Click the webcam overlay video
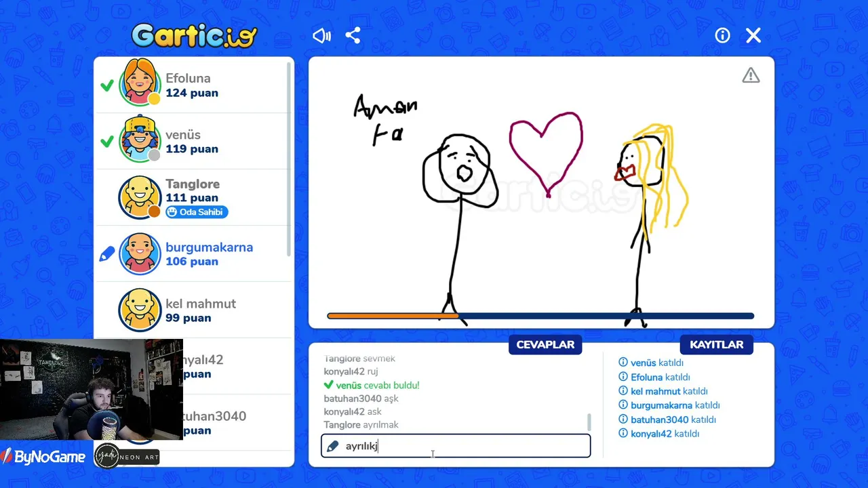 pyautogui.click(x=92, y=390)
